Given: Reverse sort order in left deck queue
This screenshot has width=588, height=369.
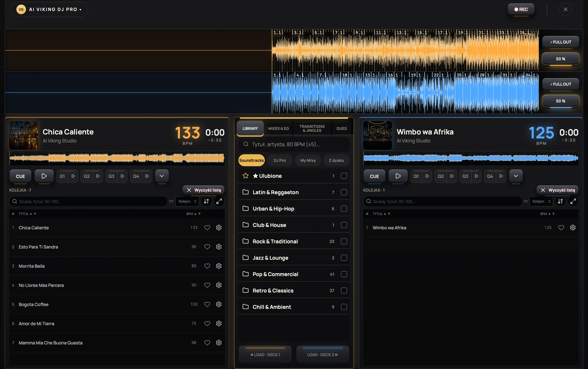Looking at the screenshot, I should point(206,201).
